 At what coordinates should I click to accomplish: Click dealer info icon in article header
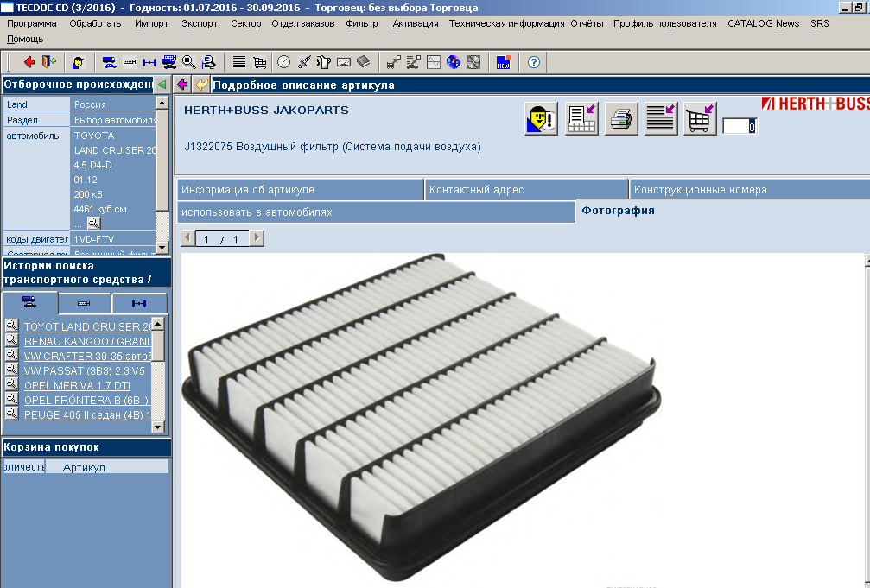pyautogui.click(x=542, y=118)
